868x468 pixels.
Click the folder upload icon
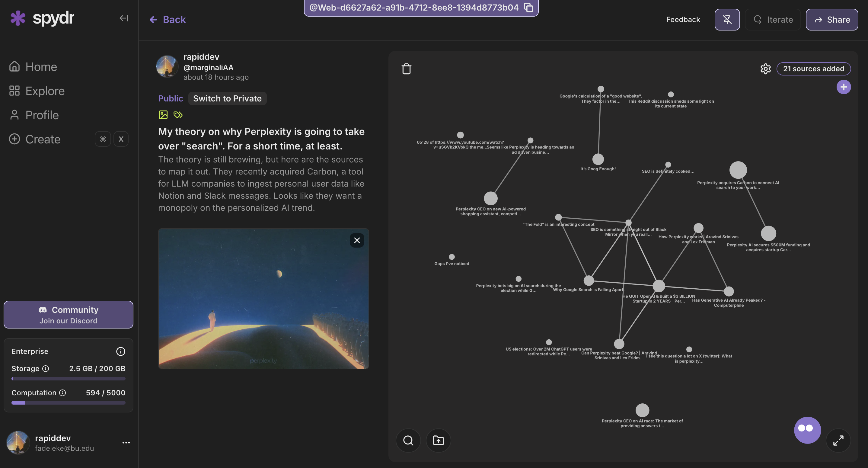click(x=438, y=440)
